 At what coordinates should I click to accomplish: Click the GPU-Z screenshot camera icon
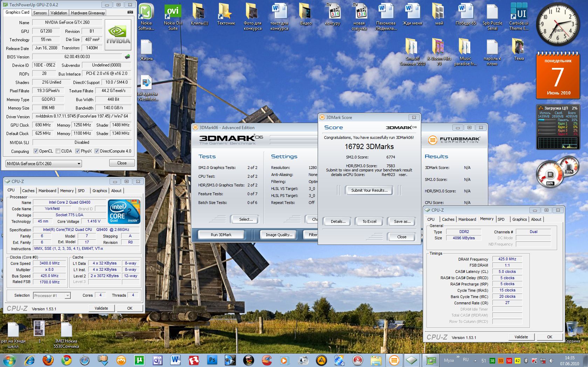(130, 12)
